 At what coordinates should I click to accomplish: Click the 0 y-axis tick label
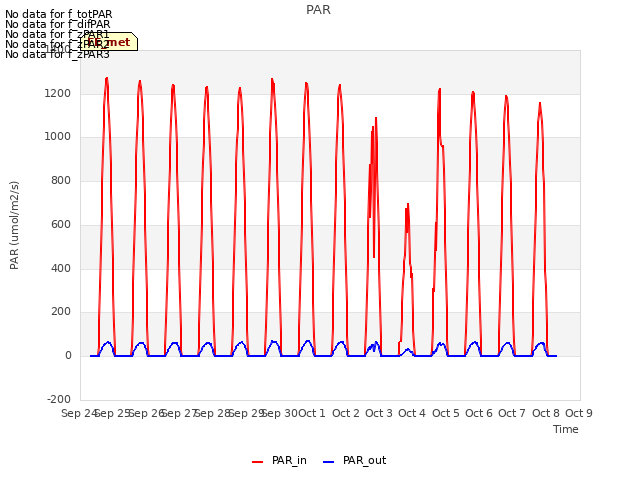68,356
